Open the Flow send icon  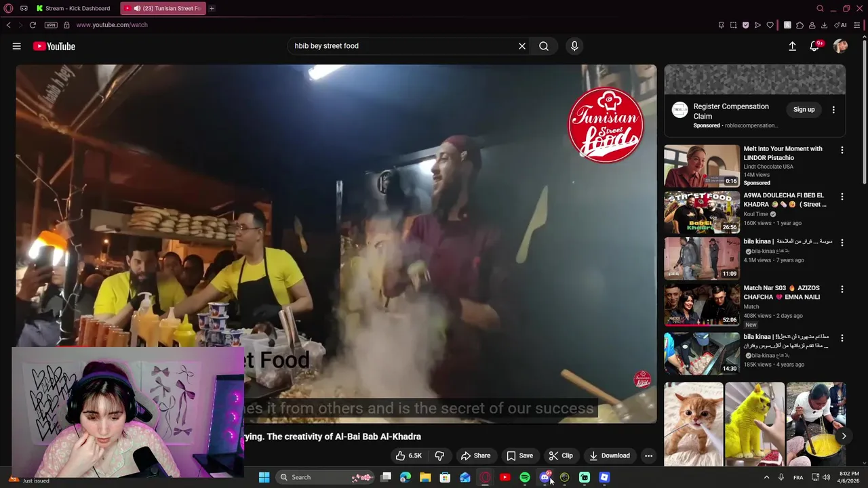pyautogui.click(x=757, y=25)
